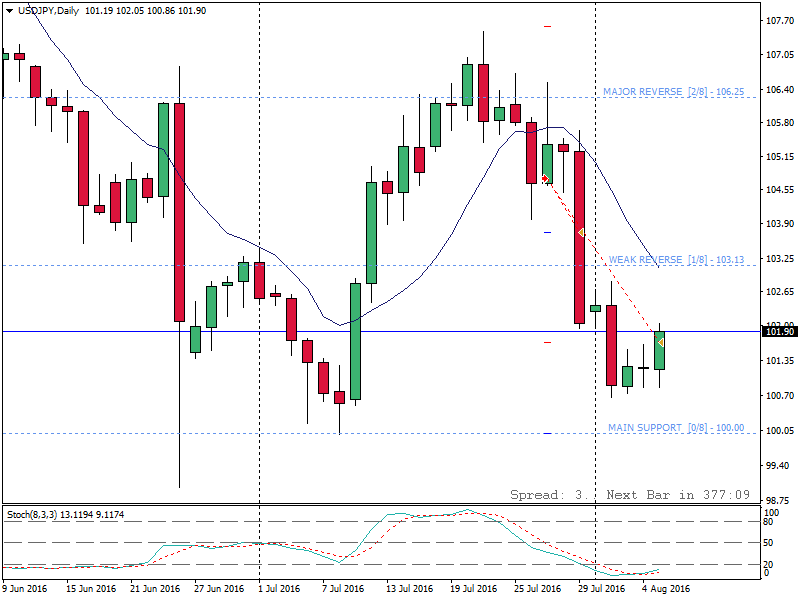The height and width of the screenshot is (600, 800).
Task: Click 100.70 on the price axis
Action: [x=780, y=395]
